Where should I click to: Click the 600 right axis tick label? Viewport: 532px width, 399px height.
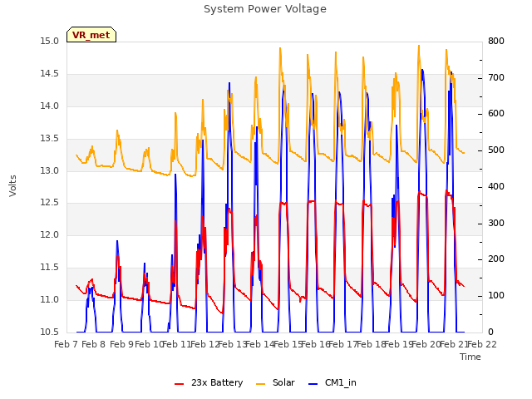click(496, 114)
